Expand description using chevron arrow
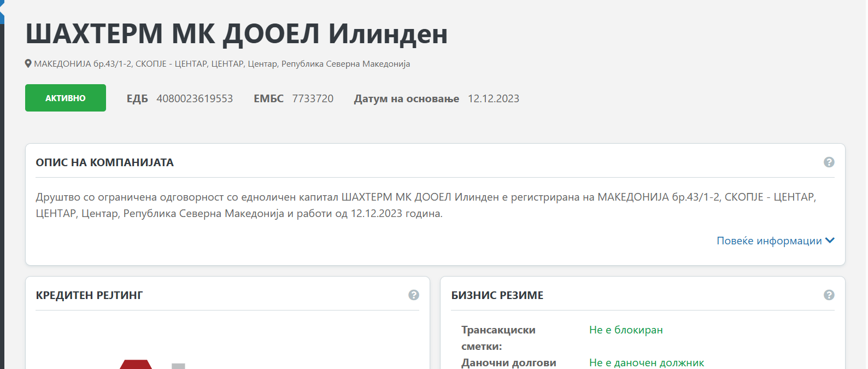Viewport: 868px width, 369px height. [x=830, y=241]
